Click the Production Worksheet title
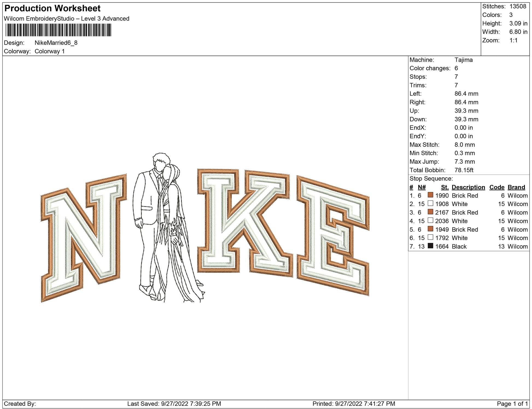532x409 pixels. (52, 8)
